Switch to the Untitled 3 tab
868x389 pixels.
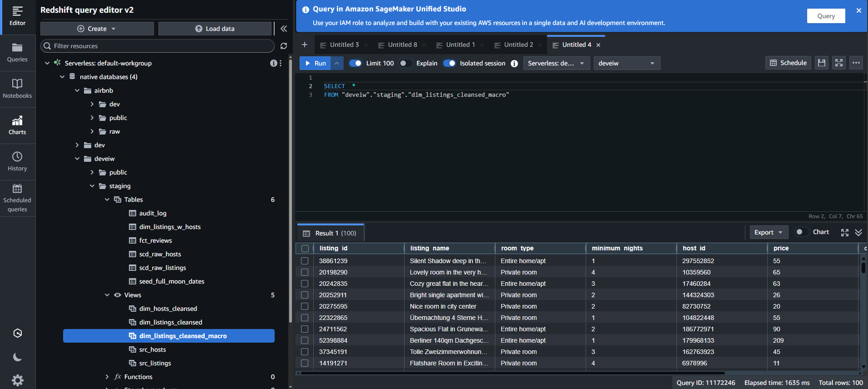tap(344, 45)
